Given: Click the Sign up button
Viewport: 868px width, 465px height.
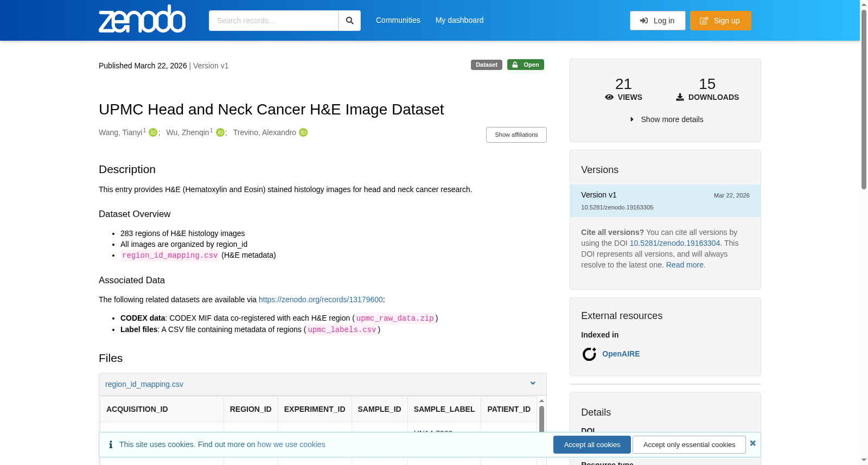Looking at the screenshot, I should pos(720,21).
